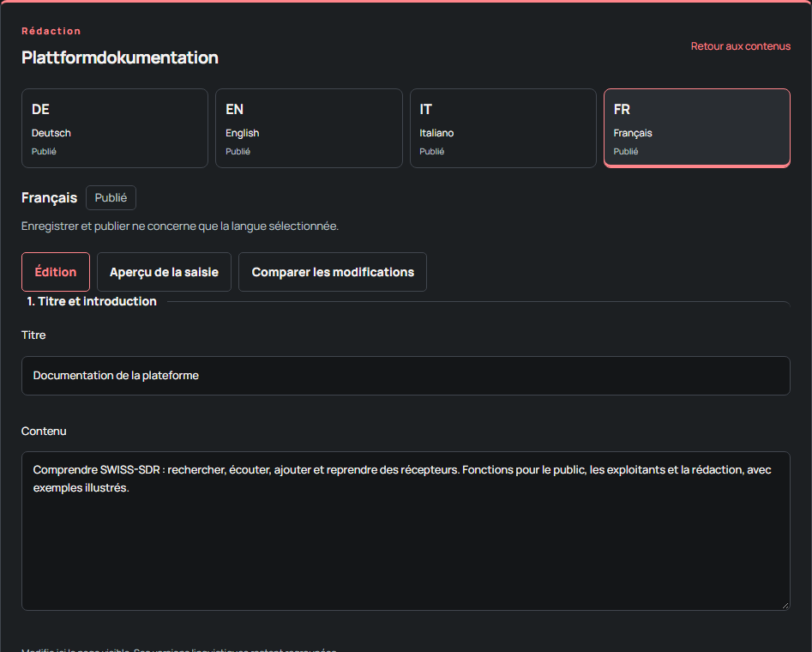Click inside the Contenu text area
The width and height of the screenshot is (812, 652).
coord(406,531)
